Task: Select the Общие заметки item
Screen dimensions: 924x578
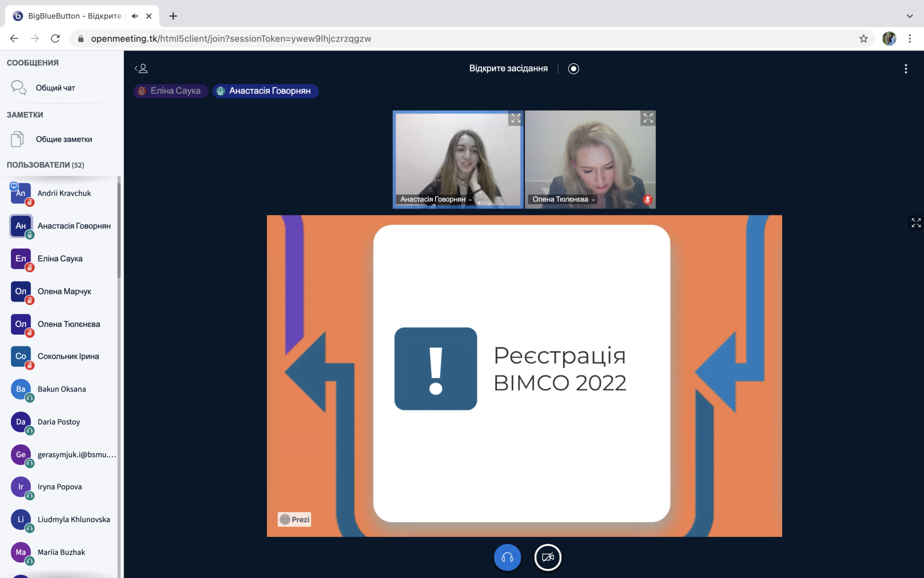Action: (62, 139)
